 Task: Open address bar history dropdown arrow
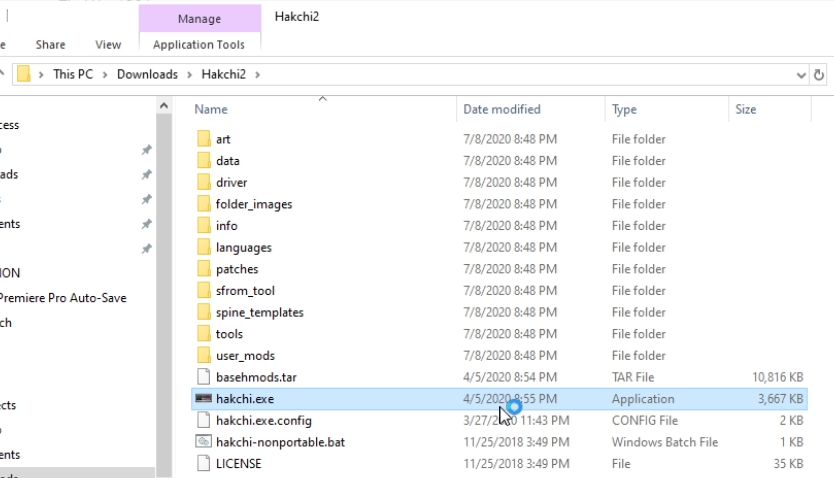pyautogui.click(x=801, y=75)
